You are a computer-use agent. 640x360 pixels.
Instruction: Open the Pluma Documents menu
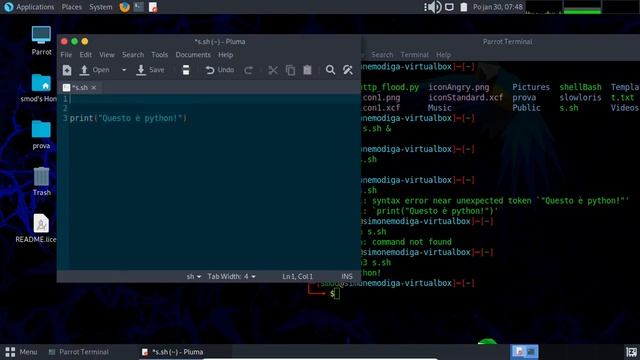[193, 55]
